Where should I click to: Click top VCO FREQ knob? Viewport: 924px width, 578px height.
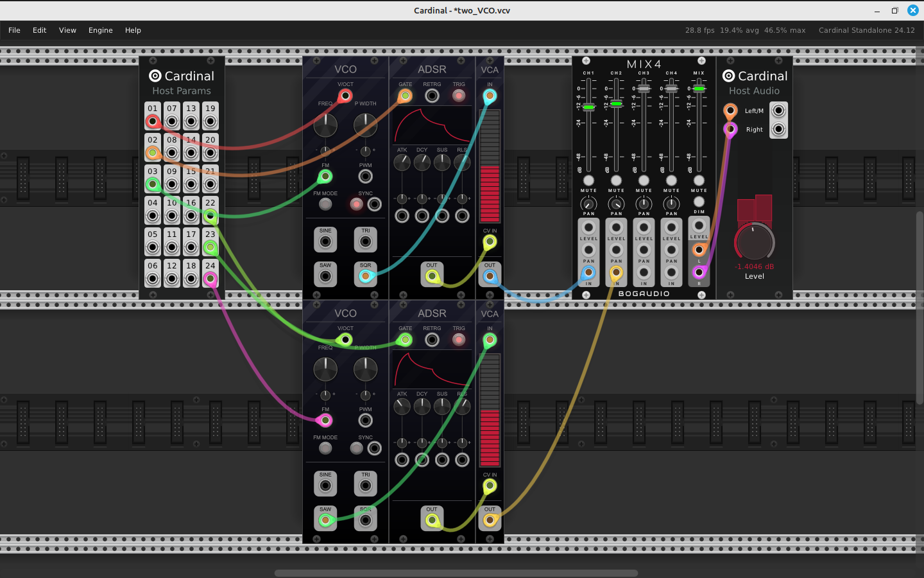point(325,125)
